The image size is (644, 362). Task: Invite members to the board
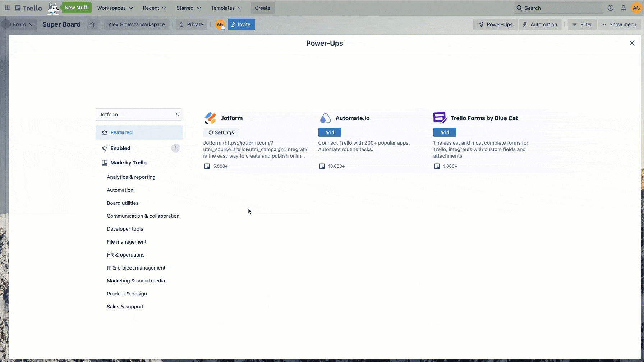(241, 24)
